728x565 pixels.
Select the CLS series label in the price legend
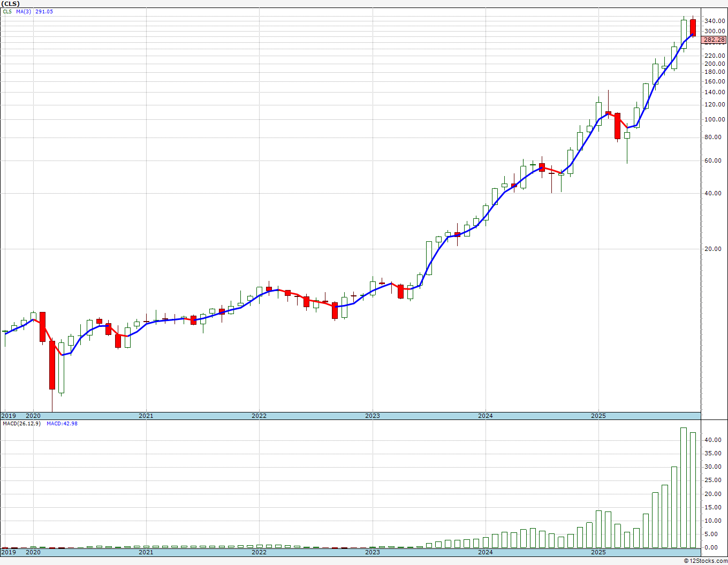coord(7,11)
